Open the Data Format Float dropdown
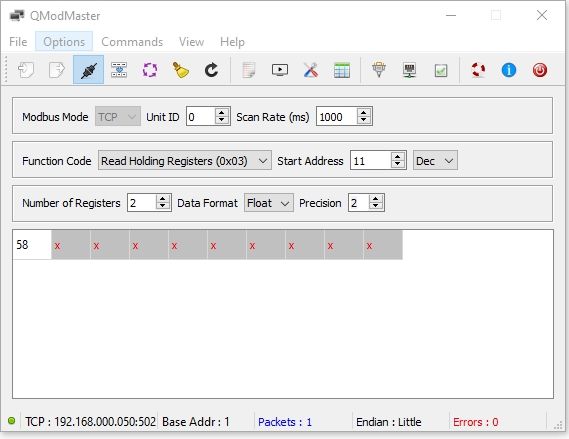Viewport: 569px width, 439px height. (x=269, y=202)
